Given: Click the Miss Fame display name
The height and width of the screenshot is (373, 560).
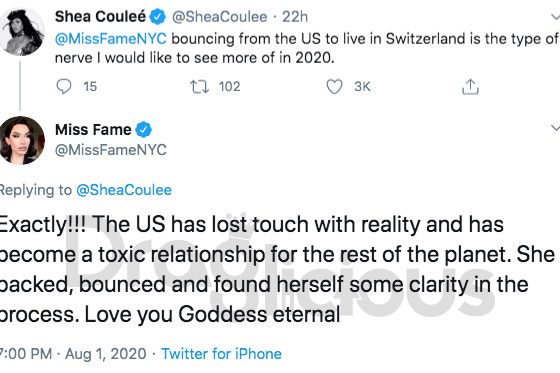Looking at the screenshot, I should pyautogui.click(x=93, y=130).
